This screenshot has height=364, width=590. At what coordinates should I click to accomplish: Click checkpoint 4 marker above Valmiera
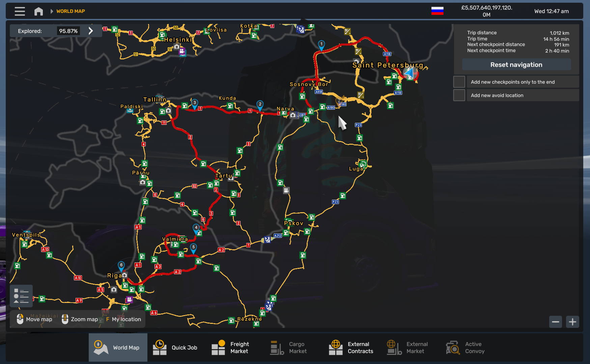196,228
